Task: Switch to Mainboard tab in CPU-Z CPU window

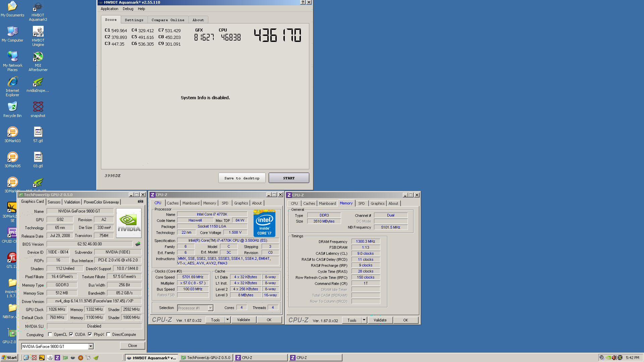Action: [x=191, y=203]
